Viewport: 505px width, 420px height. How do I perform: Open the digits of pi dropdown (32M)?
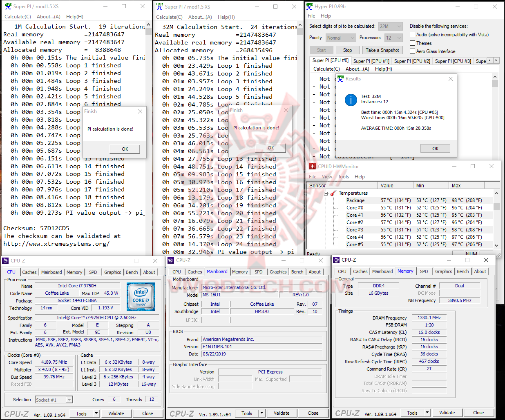[x=390, y=26]
